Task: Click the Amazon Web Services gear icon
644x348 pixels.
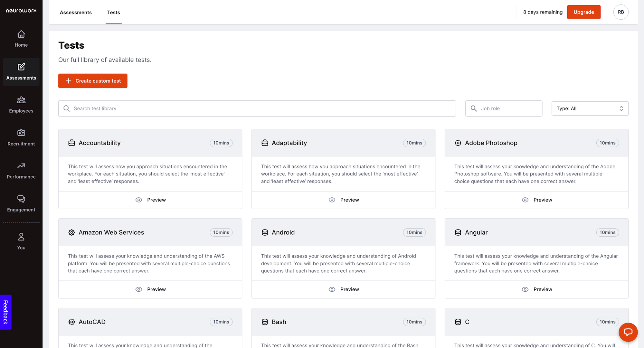Action: coord(71,232)
